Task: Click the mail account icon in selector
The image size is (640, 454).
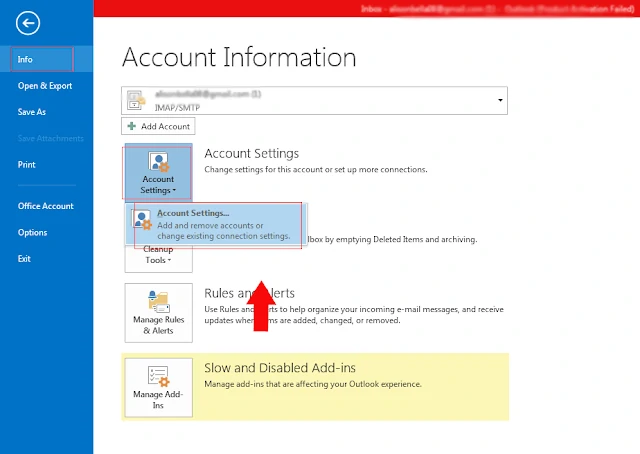Action: (136, 100)
